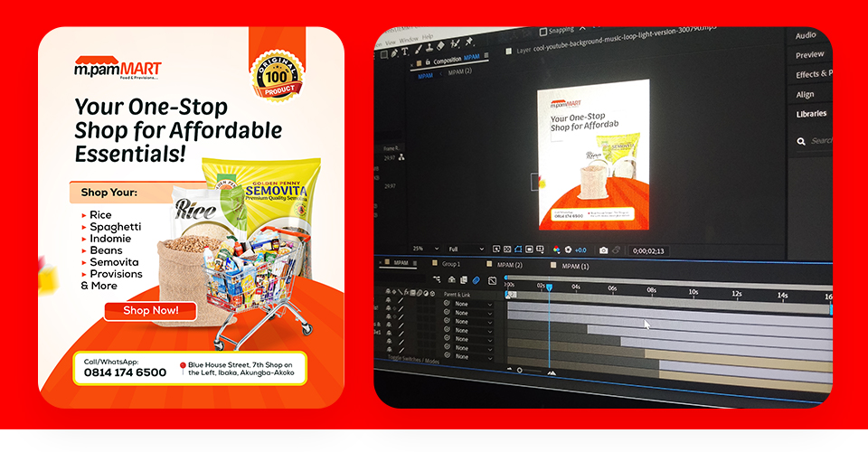The width and height of the screenshot is (868, 452).
Task: Open the Composition Mini-Flowchart icon in timeline
Action: click(437, 279)
